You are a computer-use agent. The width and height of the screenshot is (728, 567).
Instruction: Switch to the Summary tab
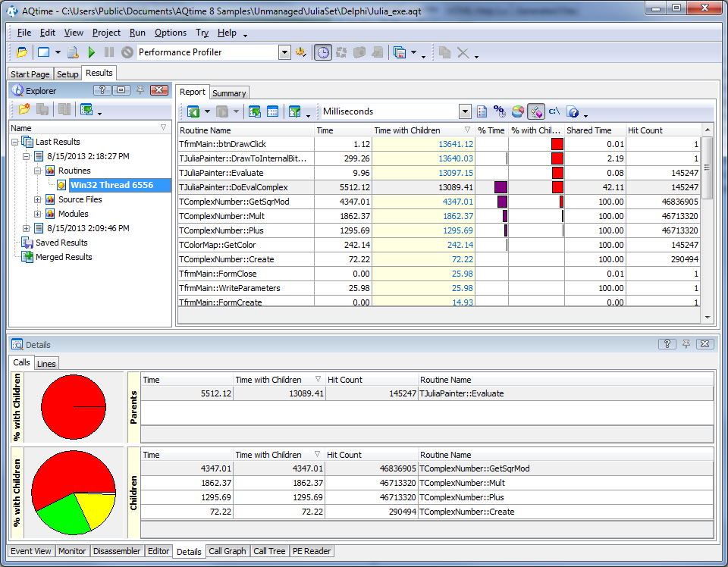pyautogui.click(x=228, y=92)
